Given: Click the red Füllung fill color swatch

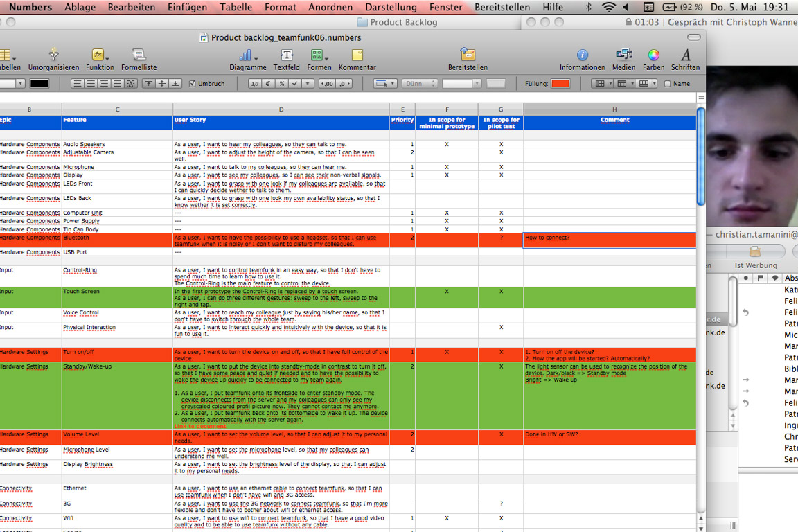Looking at the screenshot, I should coord(560,84).
